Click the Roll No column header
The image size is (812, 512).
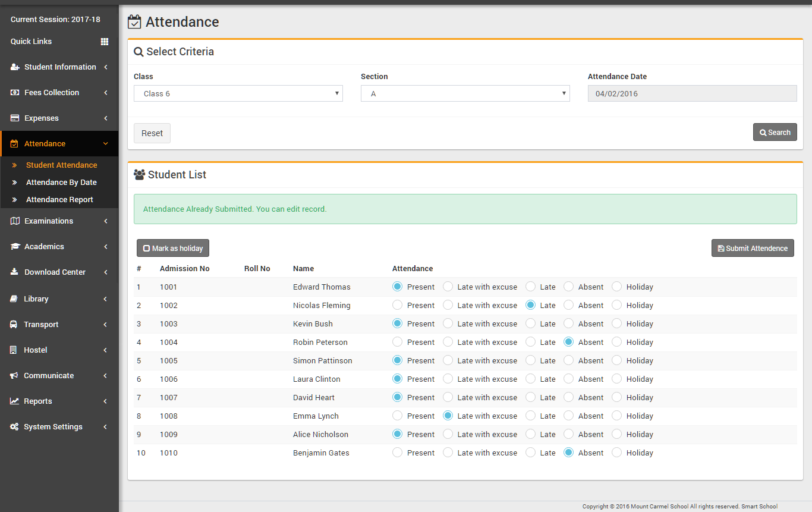[257, 269]
